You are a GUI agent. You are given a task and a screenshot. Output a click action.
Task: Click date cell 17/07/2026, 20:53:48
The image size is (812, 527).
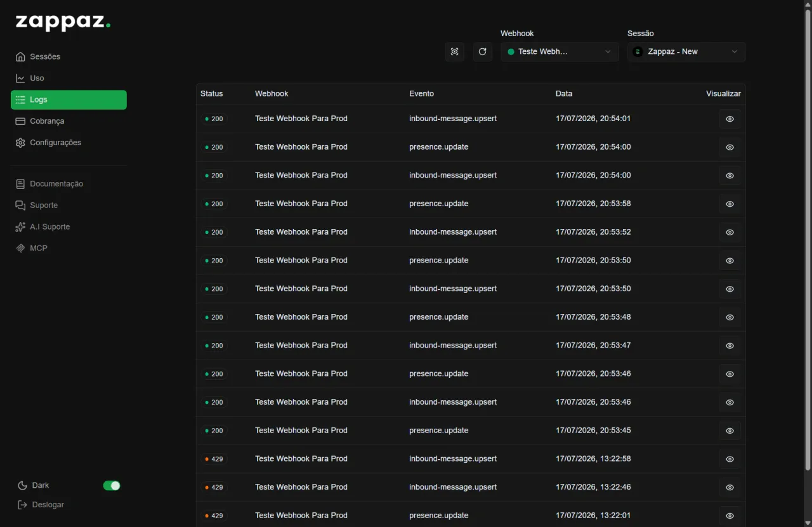coord(593,317)
